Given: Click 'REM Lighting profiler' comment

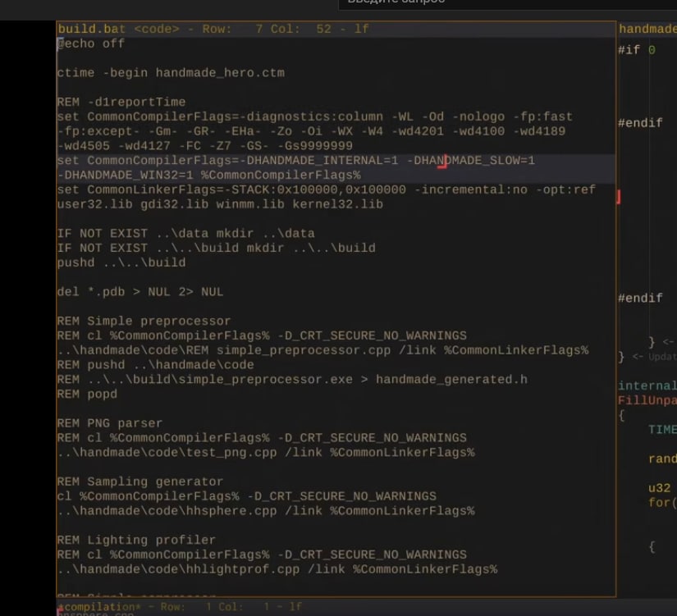Looking at the screenshot, I should pos(136,540).
